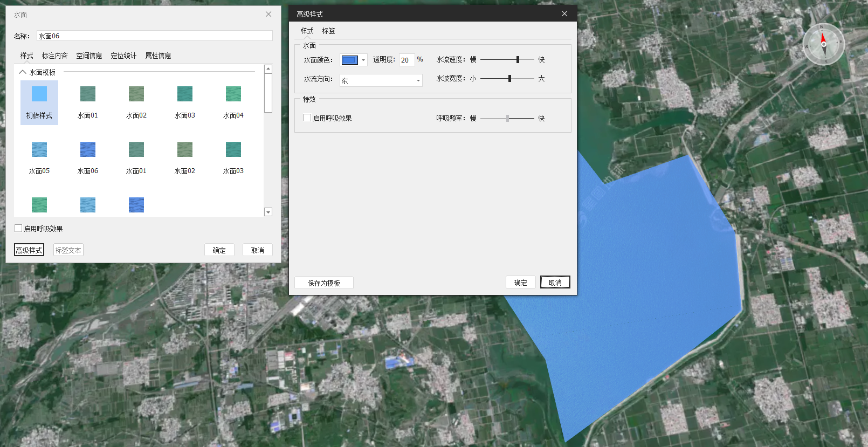Apply the 水面06 water template
Viewport: 868px width, 447px height.
[88, 150]
